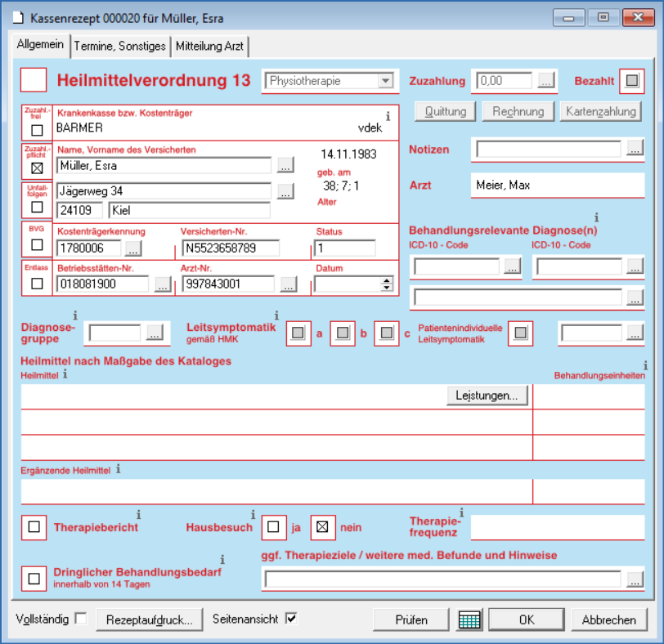Screen dimensions: 664x644
Task: Enable the Therapiebericht checkbox
Action: tap(34, 527)
